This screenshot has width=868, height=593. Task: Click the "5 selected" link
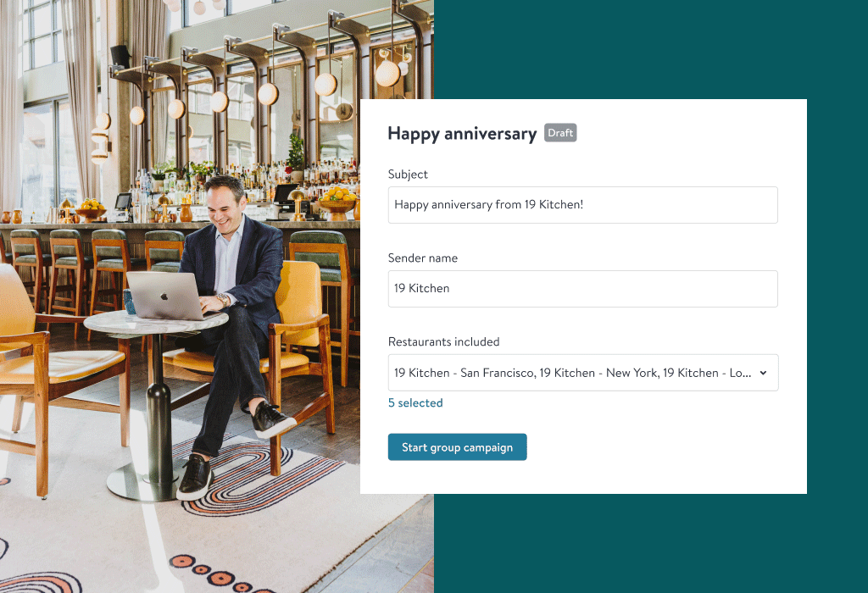tap(415, 403)
